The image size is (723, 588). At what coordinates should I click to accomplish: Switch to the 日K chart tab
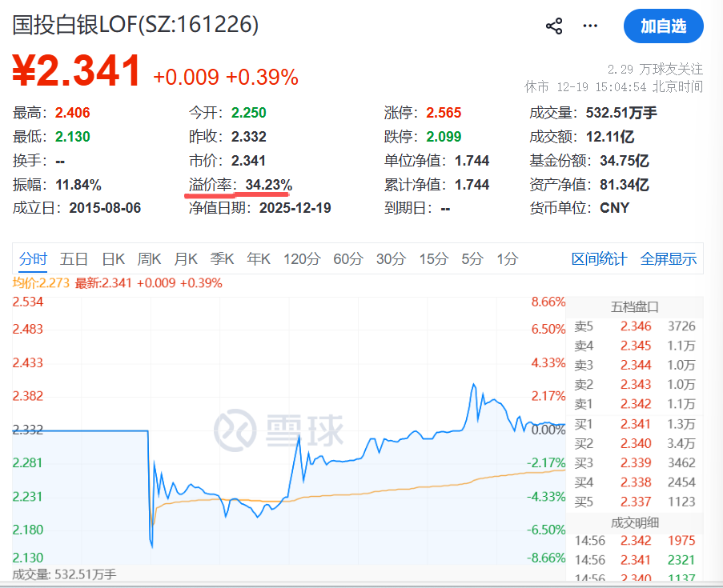point(113,258)
